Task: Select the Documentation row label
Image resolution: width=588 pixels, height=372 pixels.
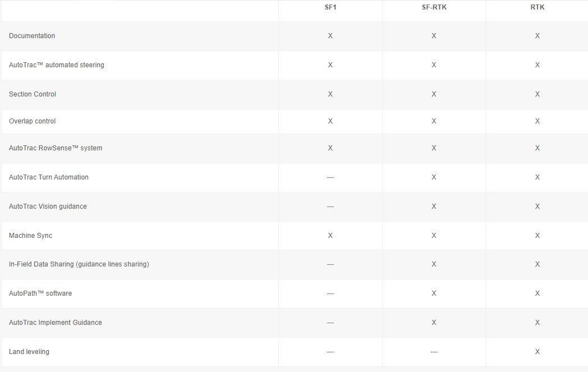Action: 32,36
